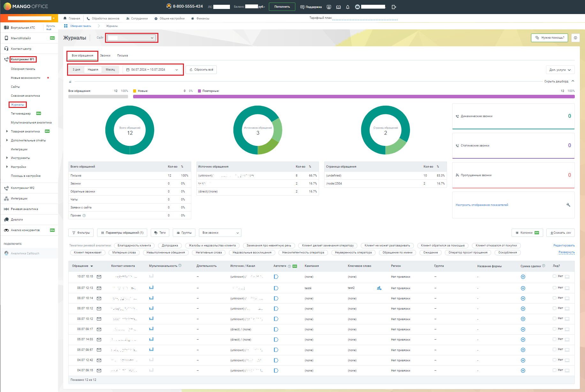Image resolution: width=585 pixels, height=392 pixels.
Task: Click Нужна помощь? button
Action: 550,38
